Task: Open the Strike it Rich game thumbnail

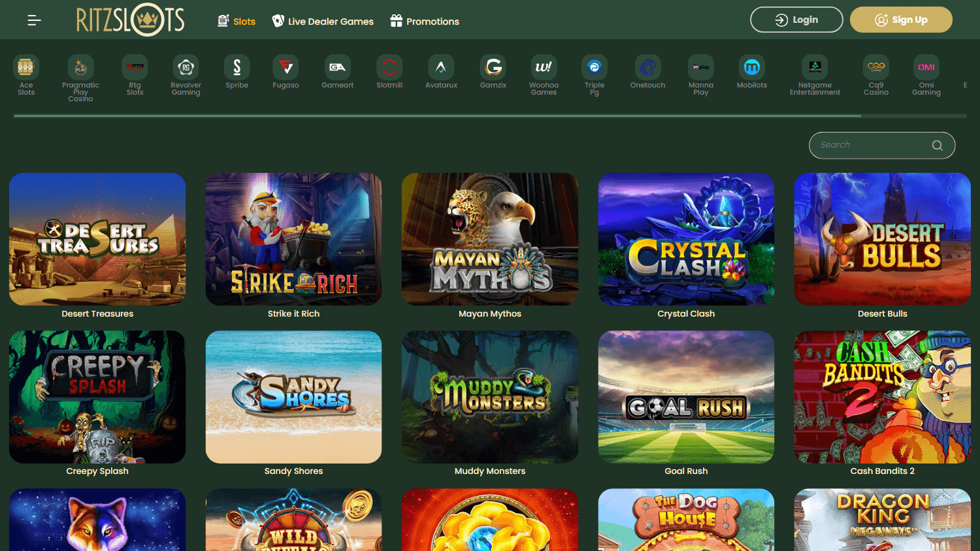Action: pos(293,239)
